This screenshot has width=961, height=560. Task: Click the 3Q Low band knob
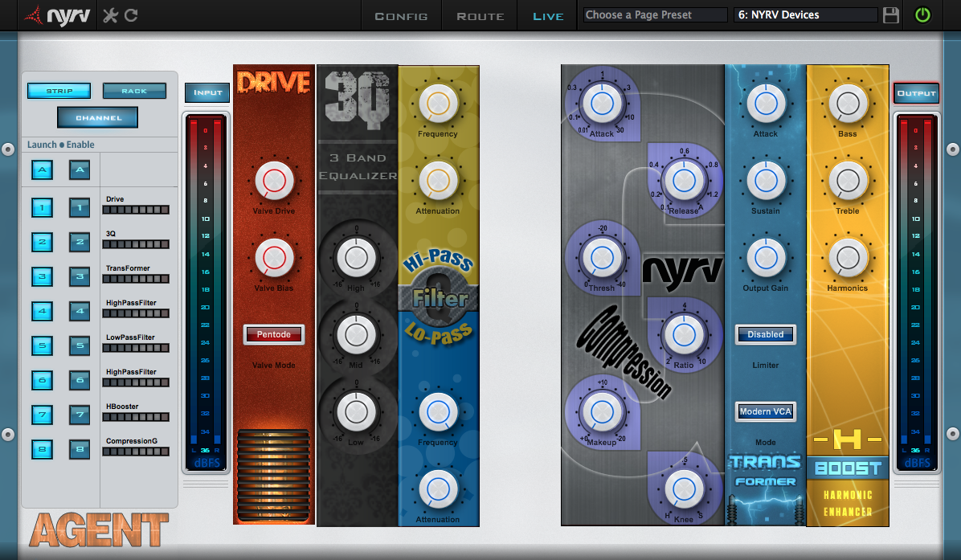pos(356,412)
